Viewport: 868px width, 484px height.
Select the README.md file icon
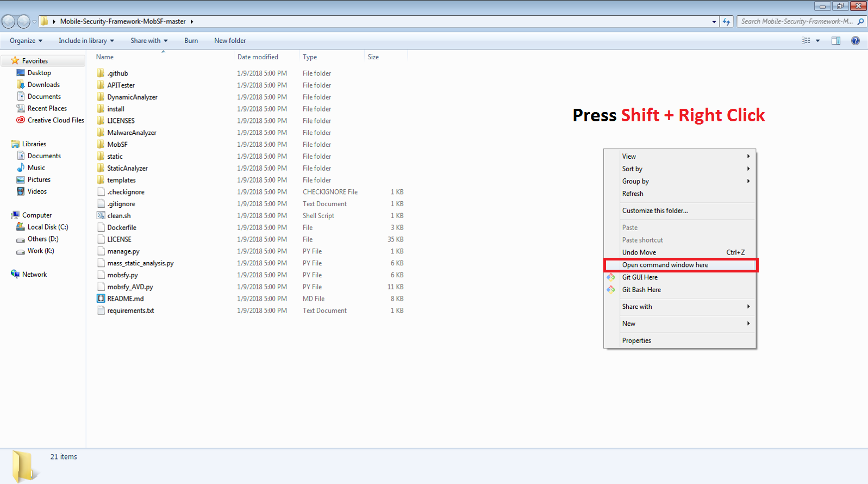[101, 299]
